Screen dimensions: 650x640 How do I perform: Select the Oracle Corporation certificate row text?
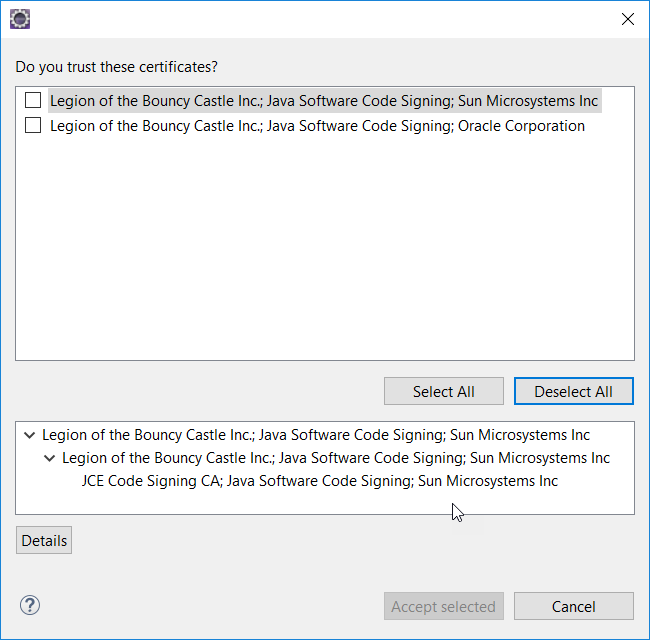click(x=317, y=126)
